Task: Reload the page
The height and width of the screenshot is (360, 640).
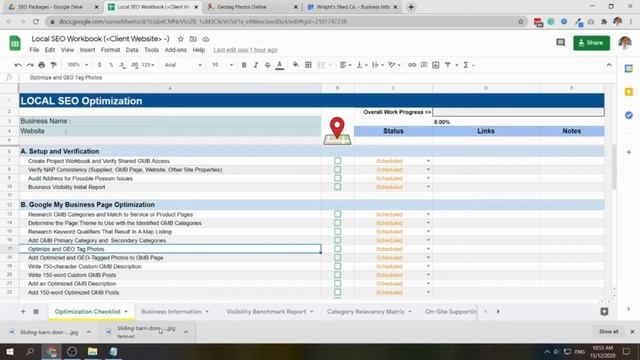Action: 36,21
